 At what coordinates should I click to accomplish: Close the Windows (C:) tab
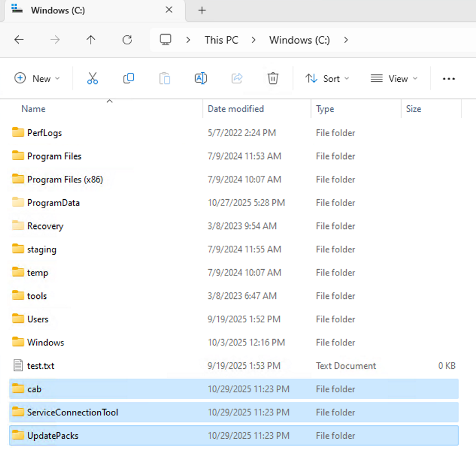click(168, 10)
